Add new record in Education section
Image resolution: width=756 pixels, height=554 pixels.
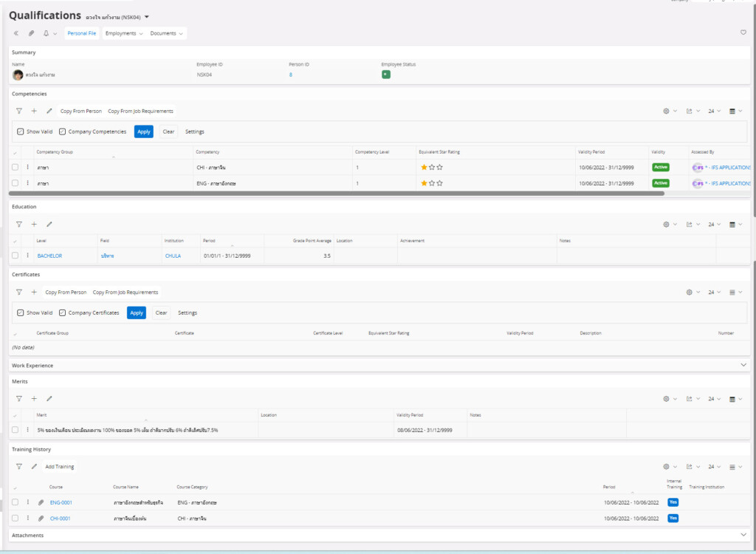[x=34, y=224]
